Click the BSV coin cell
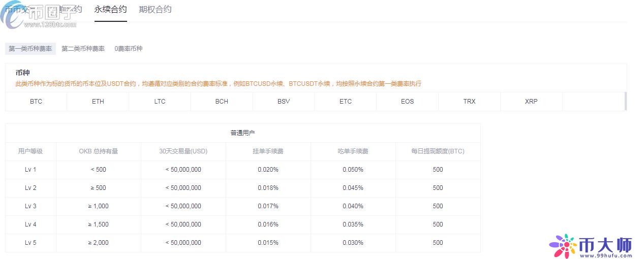644x259 pixels. point(284,102)
